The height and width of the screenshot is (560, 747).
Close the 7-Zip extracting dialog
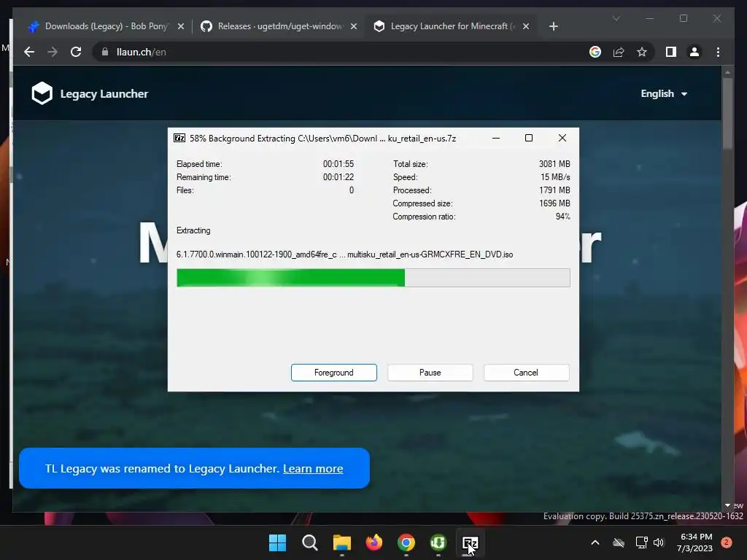pyautogui.click(x=562, y=138)
